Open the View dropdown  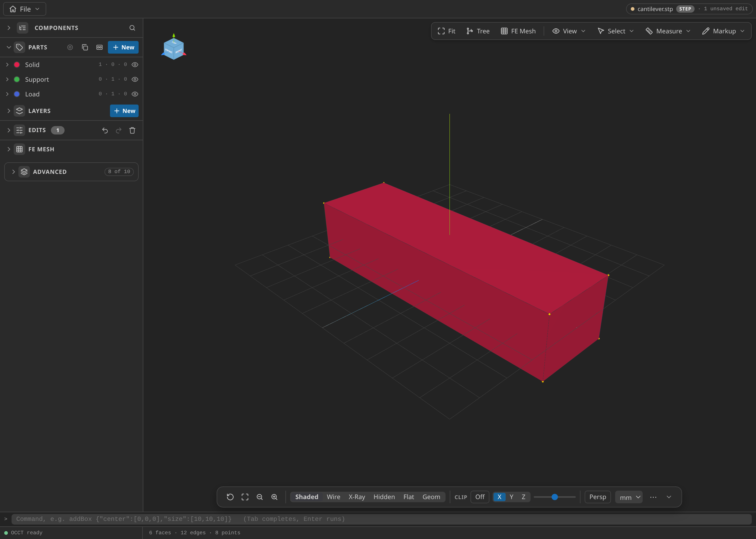(569, 31)
